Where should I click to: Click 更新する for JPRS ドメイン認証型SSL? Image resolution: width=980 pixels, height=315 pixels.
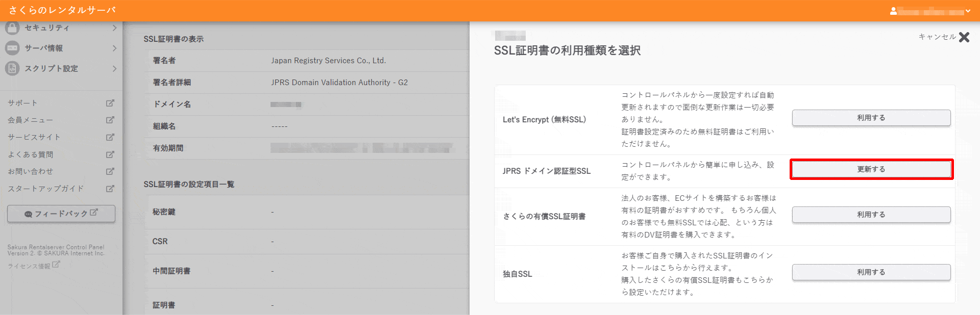[x=871, y=169]
